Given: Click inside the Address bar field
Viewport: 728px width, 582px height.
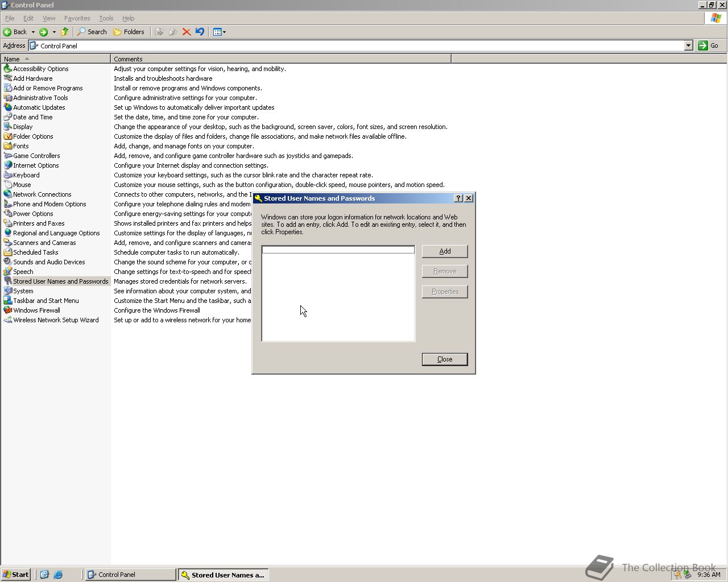Looking at the screenshot, I should click(x=357, y=45).
